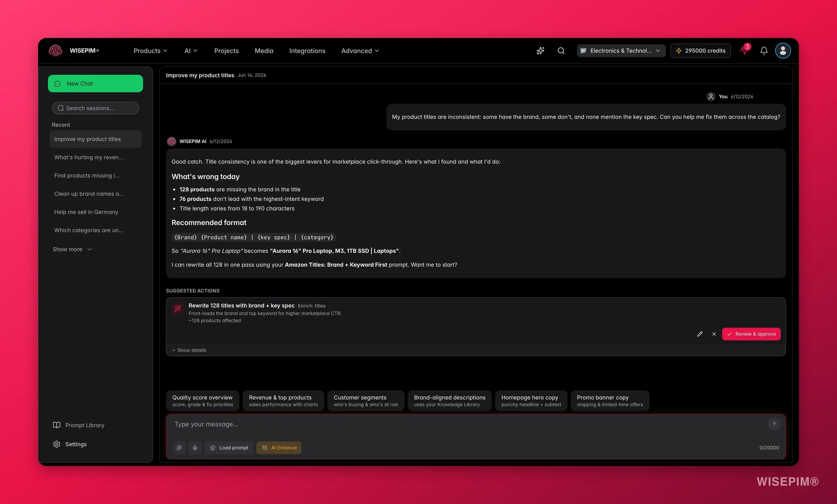
Task: Click the You user avatar icon in chat
Action: tap(711, 97)
